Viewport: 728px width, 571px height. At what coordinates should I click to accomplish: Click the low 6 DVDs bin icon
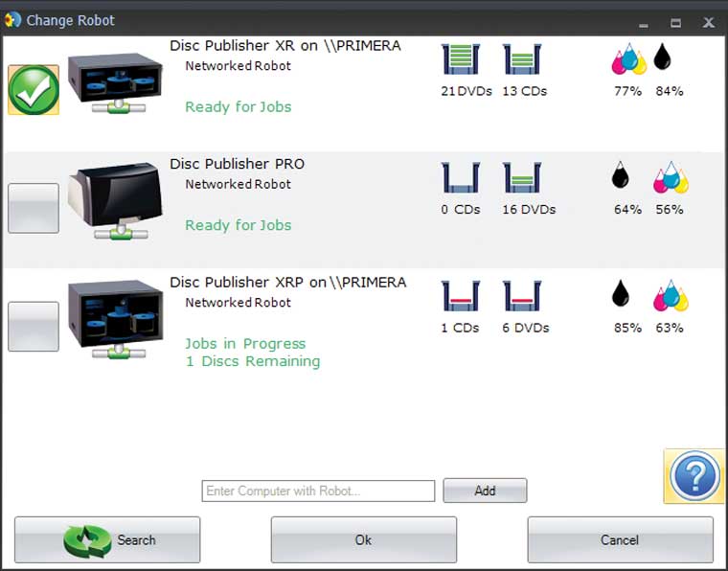tap(522, 296)
